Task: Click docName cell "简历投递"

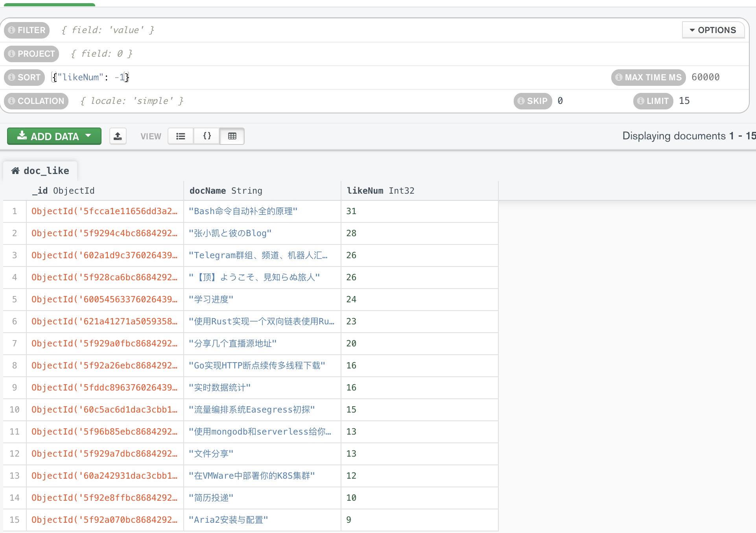Action: pos(262,498)
